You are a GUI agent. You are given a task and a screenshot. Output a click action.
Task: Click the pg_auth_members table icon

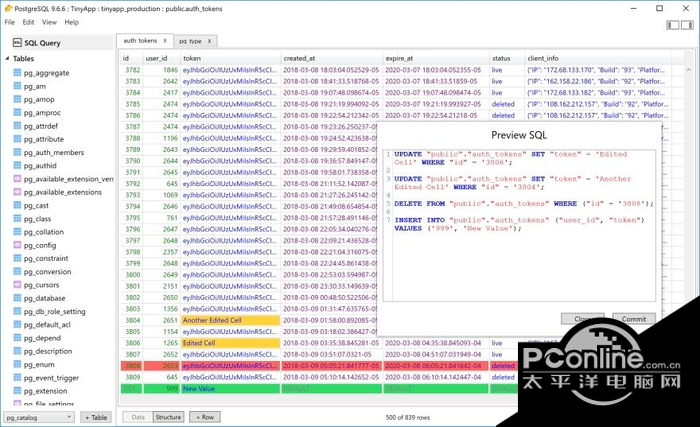coord(17,152)
